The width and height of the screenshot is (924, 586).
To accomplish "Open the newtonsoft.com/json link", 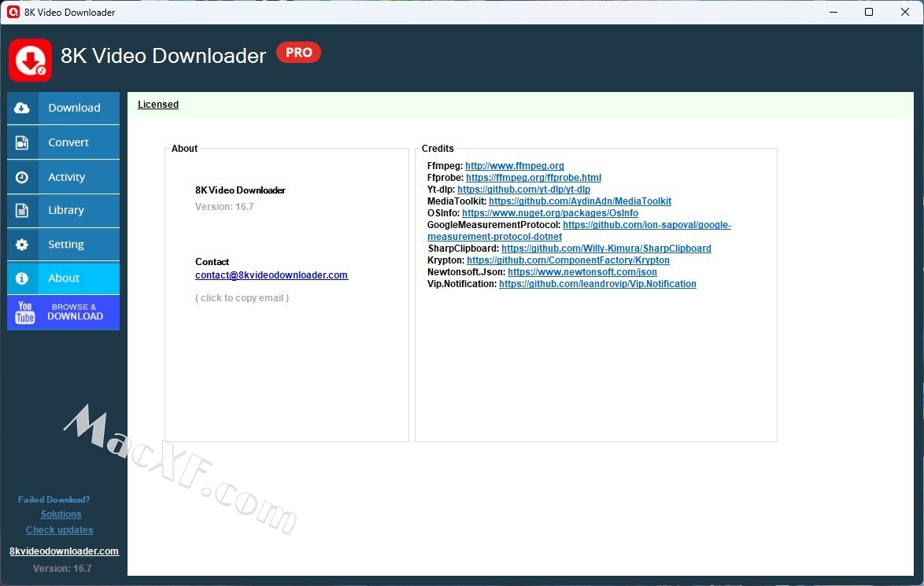I will pos(582,271).
